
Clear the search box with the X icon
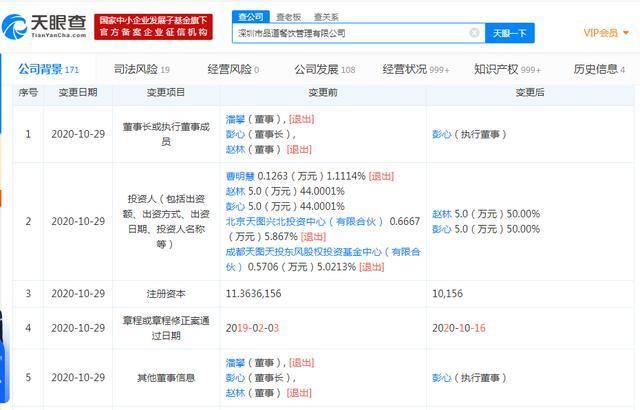tap(474, 33)
